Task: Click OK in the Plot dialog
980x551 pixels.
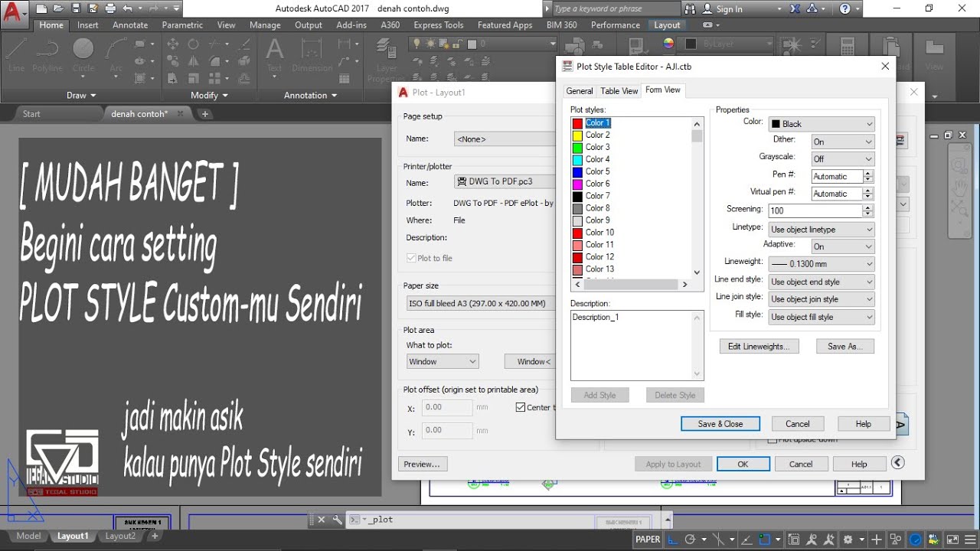Action: (743, 465)
